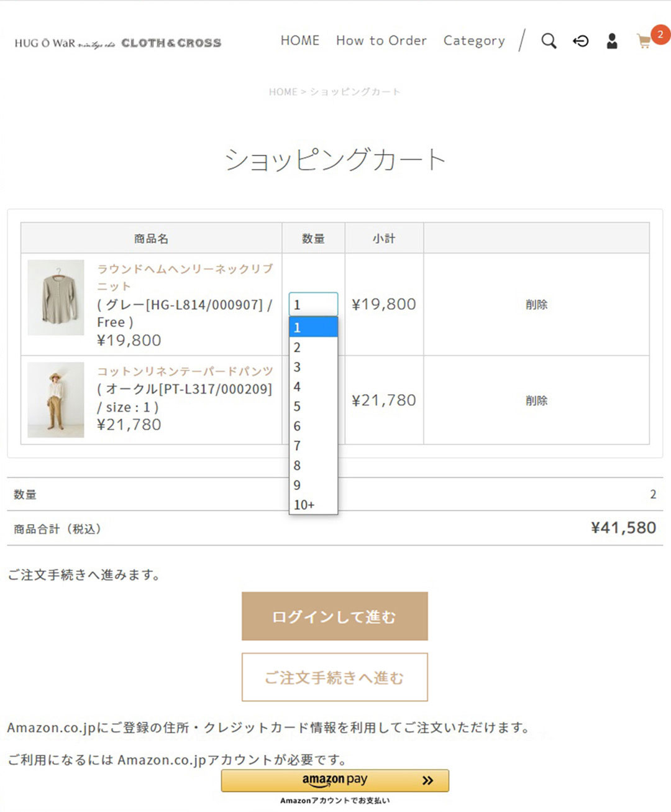Click the ログインして進む button
This screenshot has height=812, width=671.
[x=335, y=616]
